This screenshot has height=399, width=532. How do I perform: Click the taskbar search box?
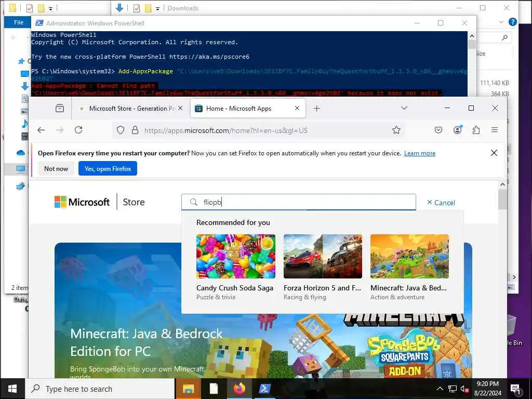coord(100,389)
